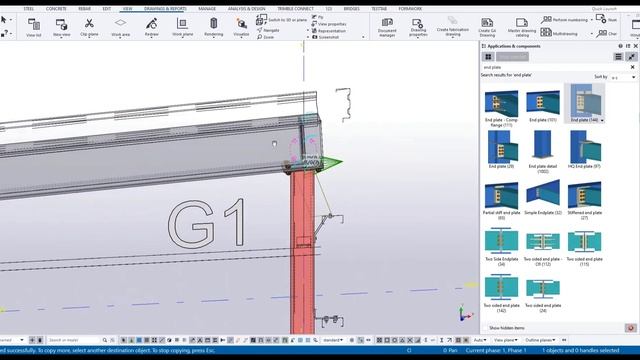Image resolution: width=640 pixels, height=360 pixels.
Task: Click the search icon beside Search in model
Action: point(104,340)
